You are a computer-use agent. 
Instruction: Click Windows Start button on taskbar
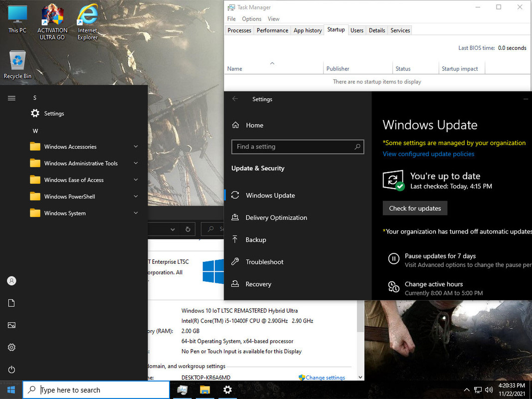(x=11, y=390)
